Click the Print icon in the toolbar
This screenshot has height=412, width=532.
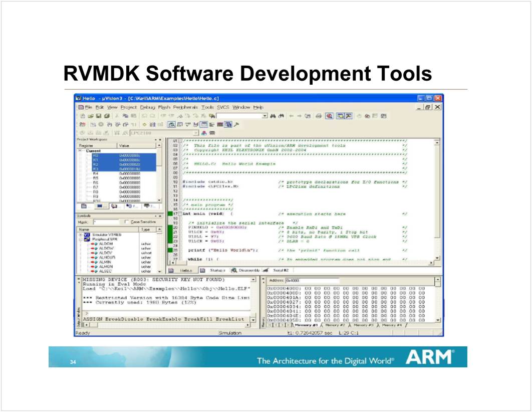319,116
